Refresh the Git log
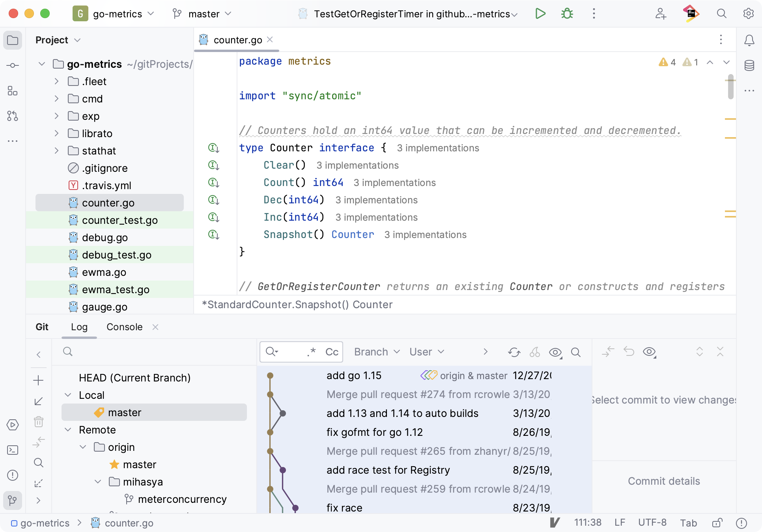This screenshot has height=532, width=762. [x=514, y=352]
